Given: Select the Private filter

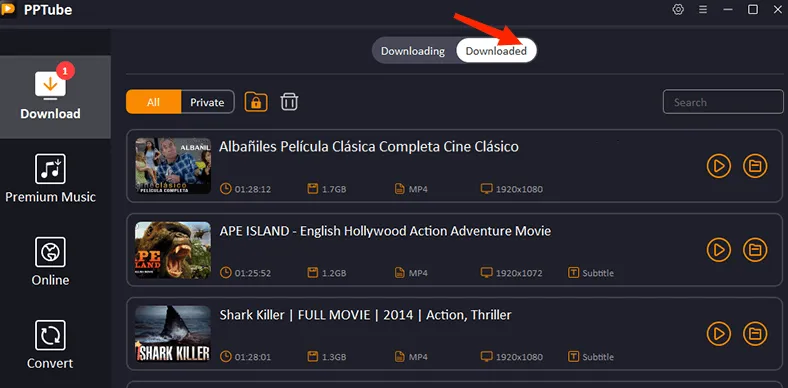Looking at the screenshot, I should pos(207,102).
